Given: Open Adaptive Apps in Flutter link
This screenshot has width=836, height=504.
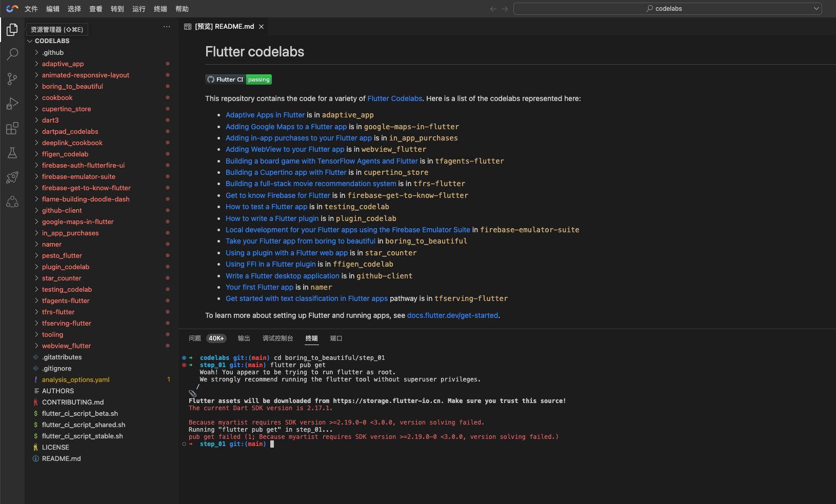Looking at the screenshot, I should click(265, 115).
